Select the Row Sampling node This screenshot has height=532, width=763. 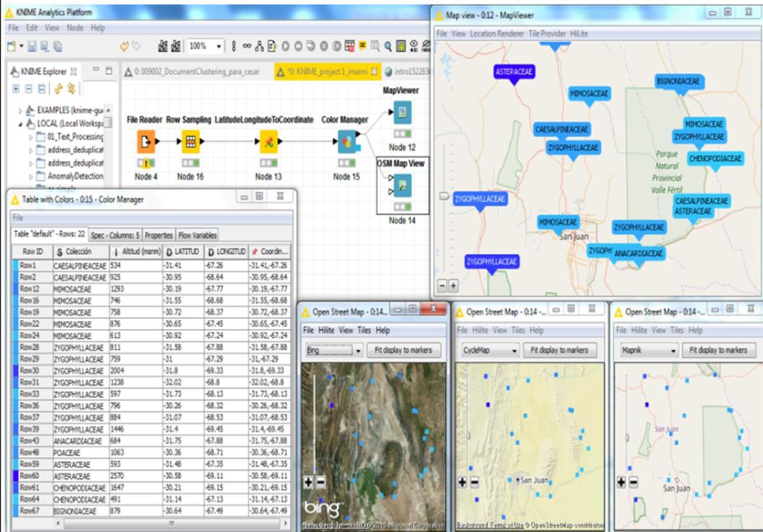pos(190,142)
